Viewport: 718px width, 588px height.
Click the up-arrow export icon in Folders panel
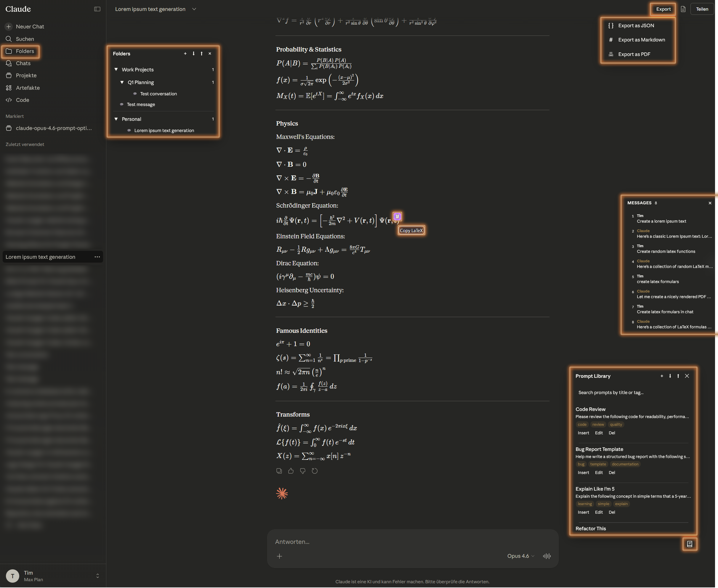tap(202, 54)
